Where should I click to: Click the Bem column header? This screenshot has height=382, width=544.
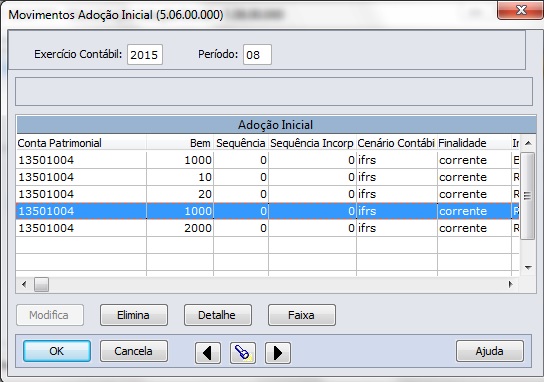pyautogui.click(x=180, y=143)
